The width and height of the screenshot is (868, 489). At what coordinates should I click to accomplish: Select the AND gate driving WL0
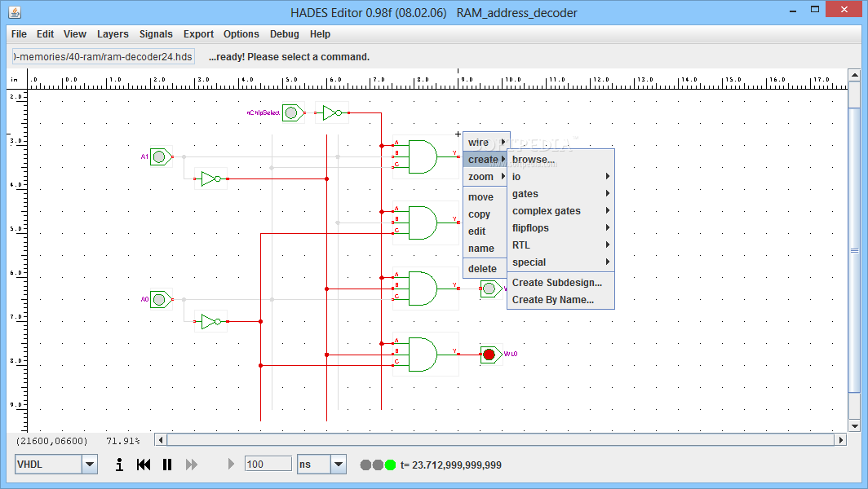[x=425, y=355]
